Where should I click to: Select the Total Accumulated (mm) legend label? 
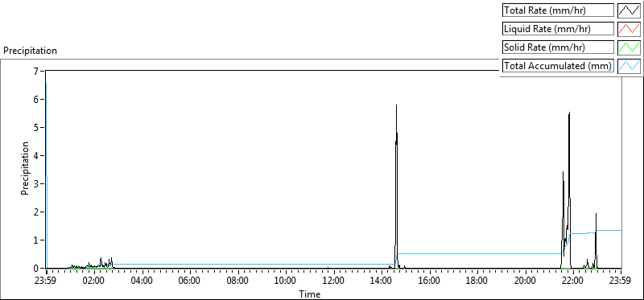[x=558, y=66]
